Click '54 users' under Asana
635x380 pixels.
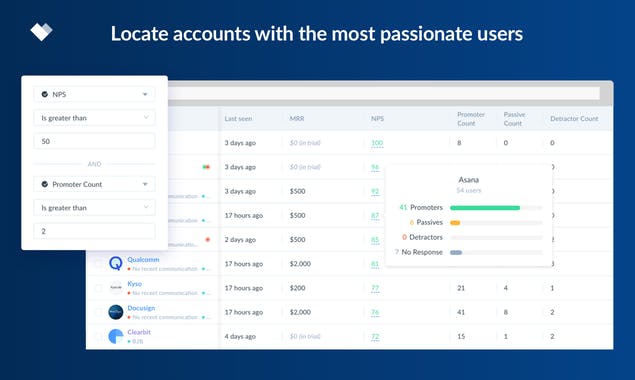coord(469,190)
